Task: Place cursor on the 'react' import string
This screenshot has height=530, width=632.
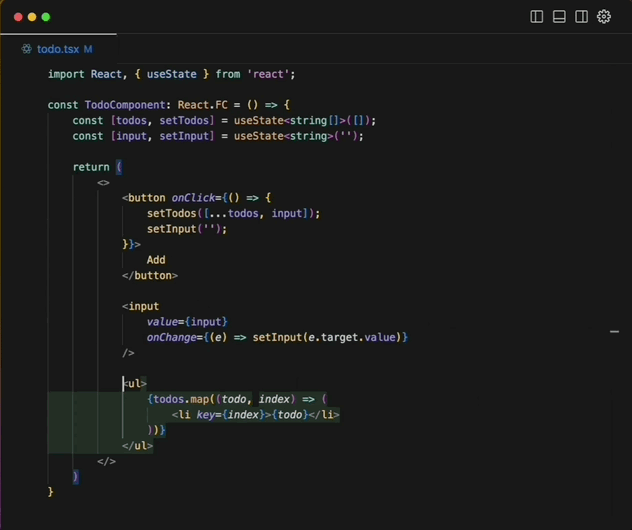Action: (x=270, y=74)
